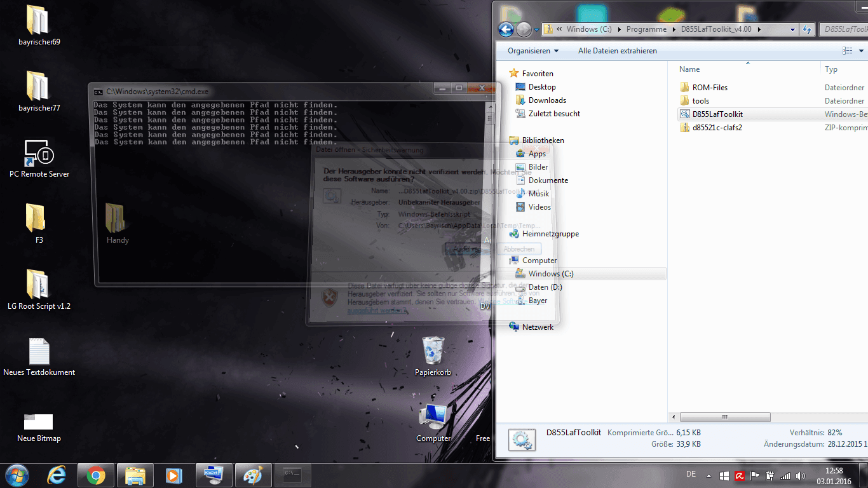Open the bayrischer69 desktop folder

coord(39,24)
